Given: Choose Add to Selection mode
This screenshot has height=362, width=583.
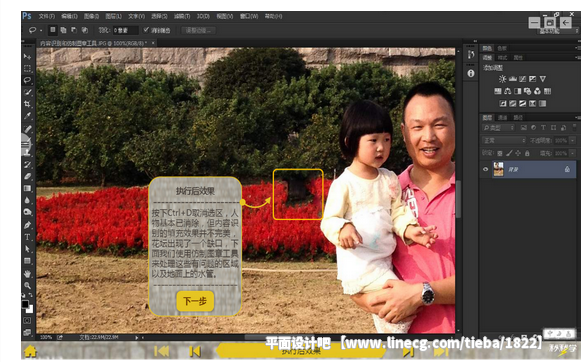Looking at the screenshot, I should click(64, 30).
